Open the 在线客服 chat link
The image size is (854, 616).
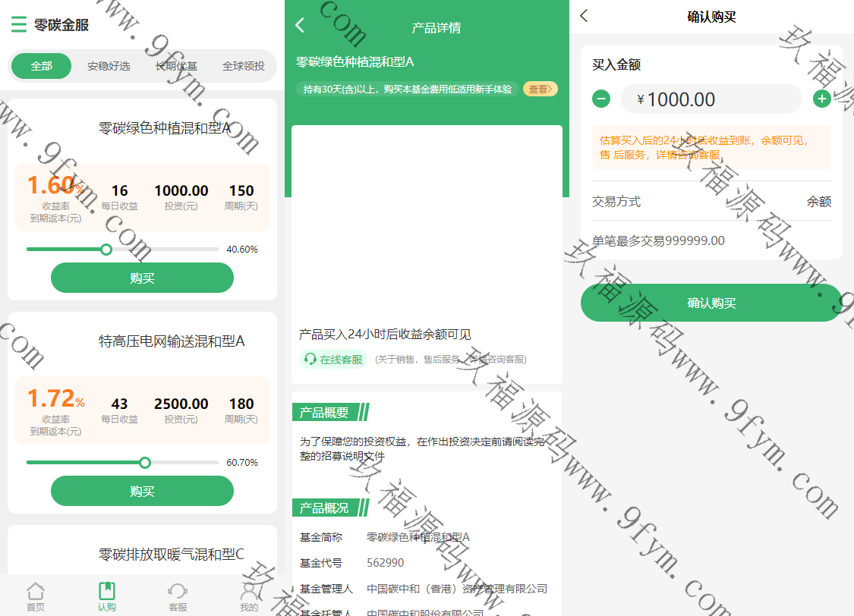tap(333, 360)
